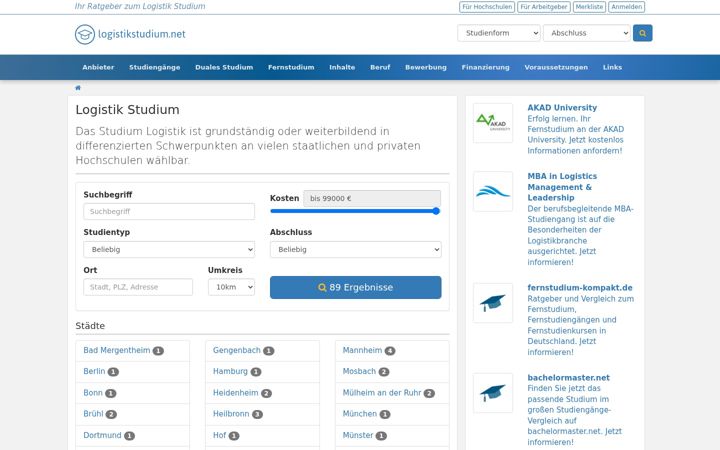Open Links navigation item
The image size is (720, 450).
pyautogui.click(x=612, y=67)
